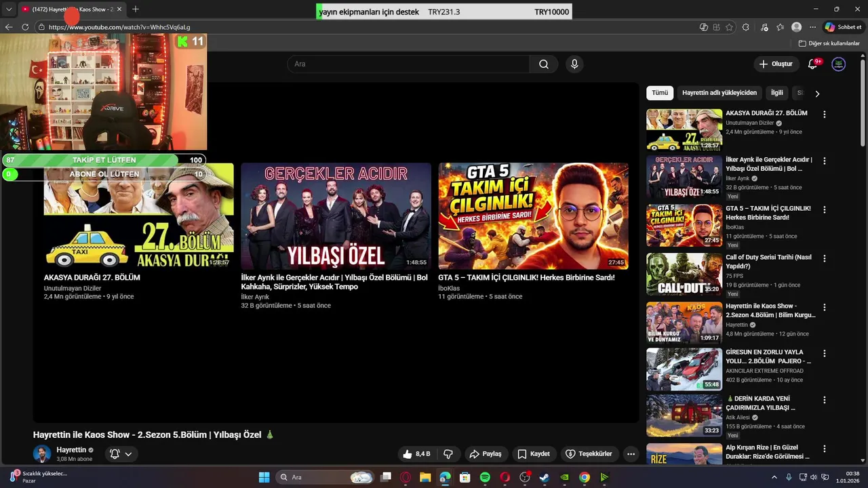The height and width of the screenshot is (488, 868).
Task: Open Spotify from the taskbar
Action: click(485, 477)
